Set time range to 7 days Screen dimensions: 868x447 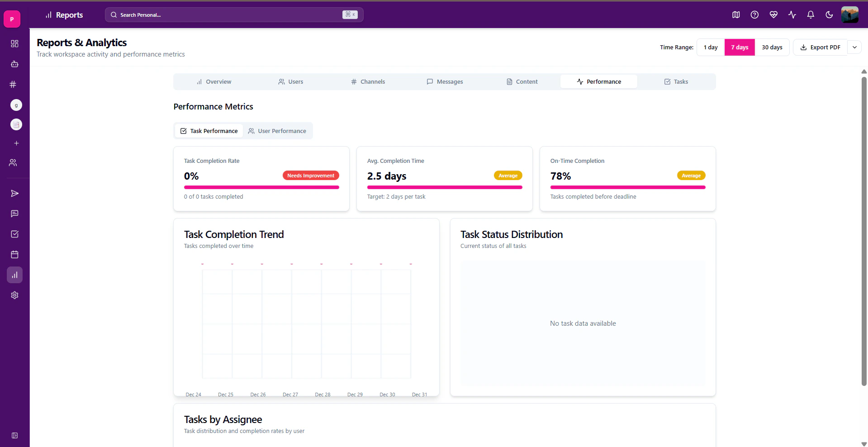pos(740,47)
